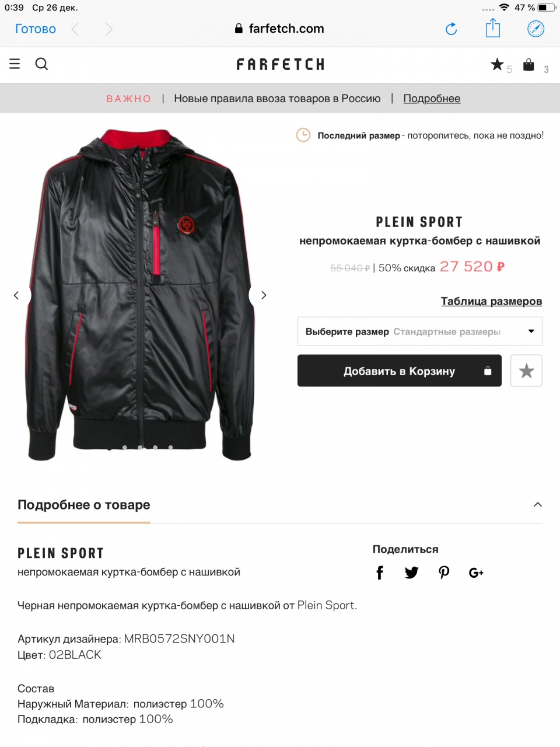
Task: Share product on Pinterest
Action: click(444, 573)
